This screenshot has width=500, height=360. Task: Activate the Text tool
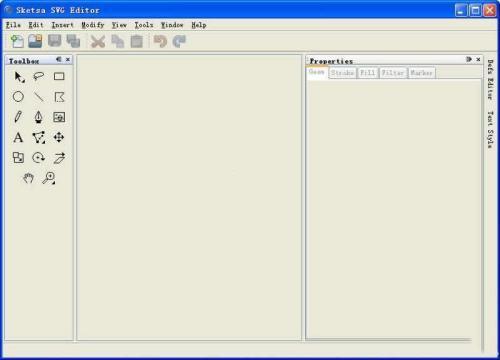pyautogui.click(x=18, y=137)
